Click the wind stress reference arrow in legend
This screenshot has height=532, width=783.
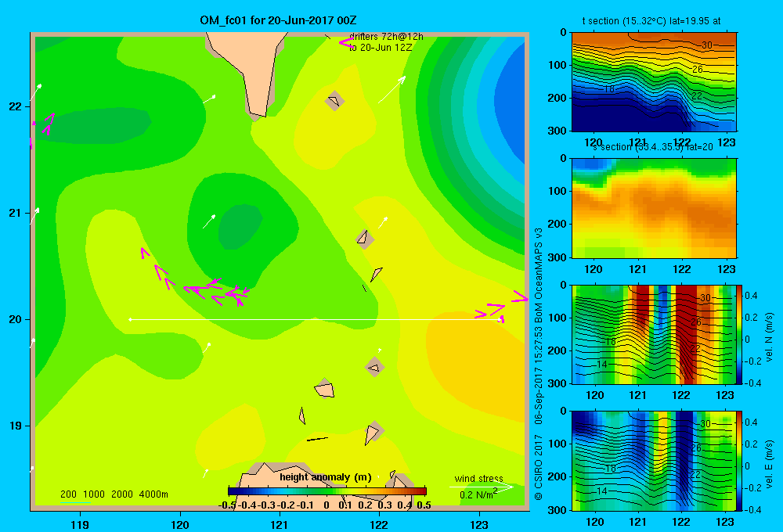482,487
